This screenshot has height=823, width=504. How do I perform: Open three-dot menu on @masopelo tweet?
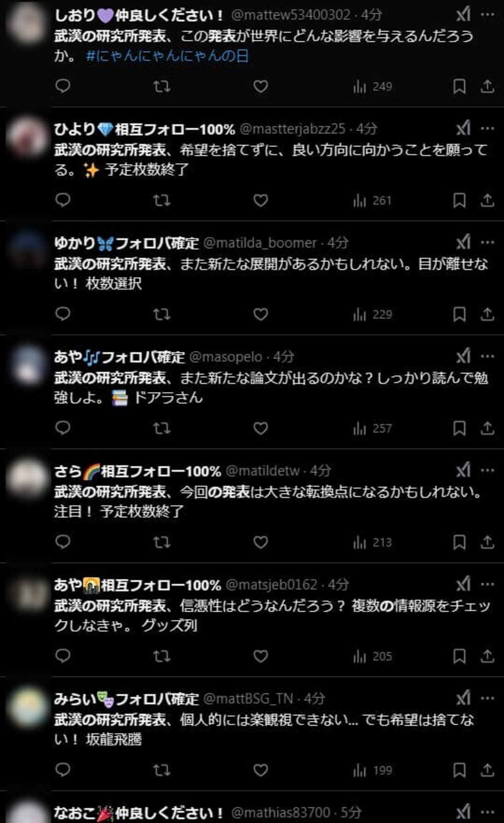click(487, 356)
